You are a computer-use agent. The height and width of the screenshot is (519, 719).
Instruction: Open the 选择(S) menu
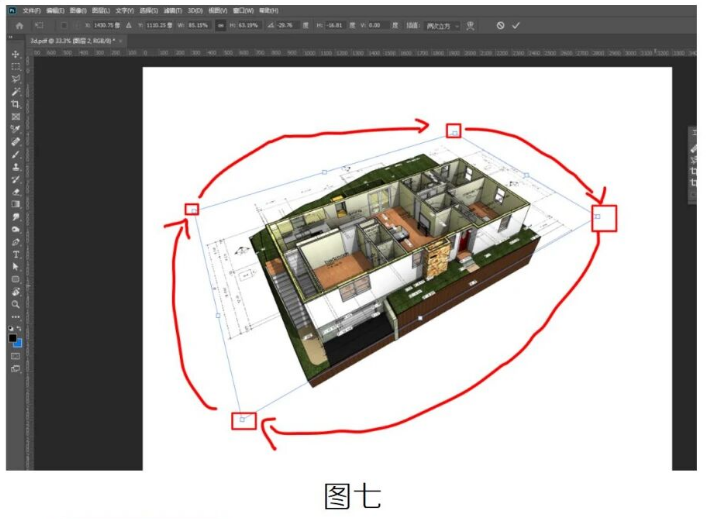[x=148, y=11]
